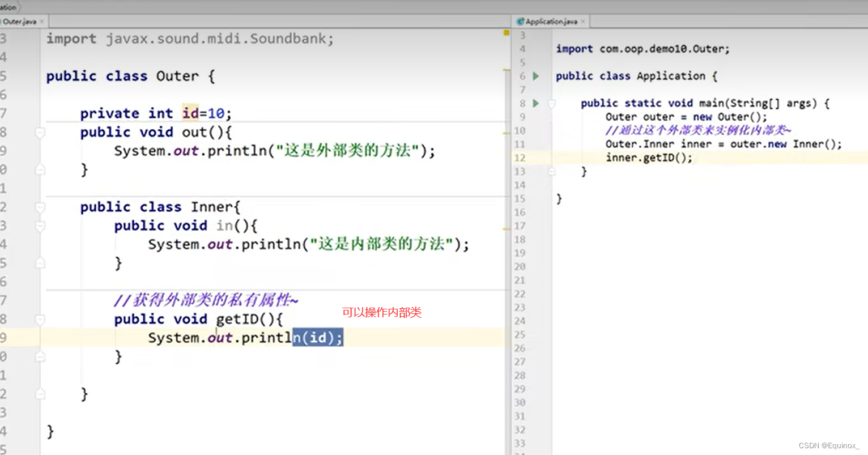Screen dimensions: 868x455
Task: Click 'Outer outer = new Outer();' line
Action: pos(686,117)
